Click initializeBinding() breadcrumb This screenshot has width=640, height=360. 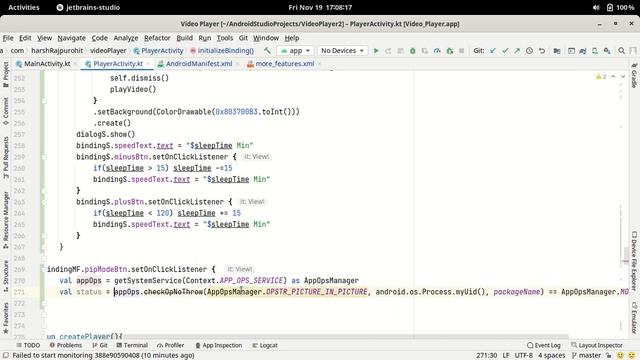pos(222,51)
